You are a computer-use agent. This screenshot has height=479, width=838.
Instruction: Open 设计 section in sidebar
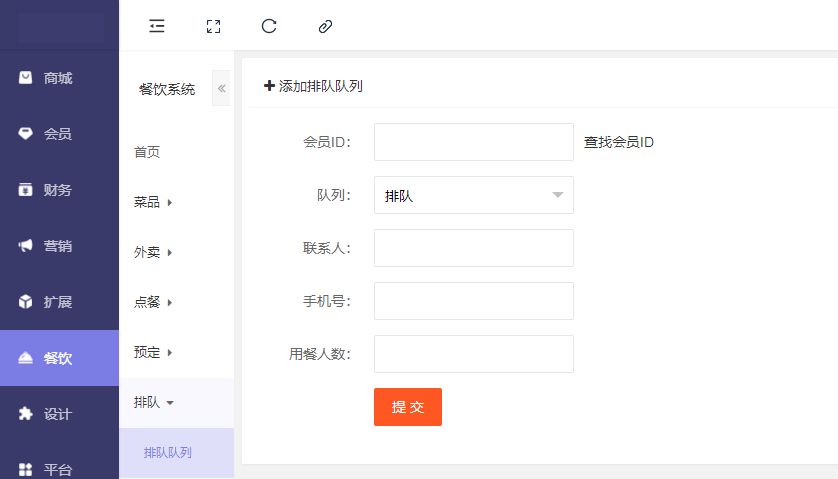click(58, 414)
